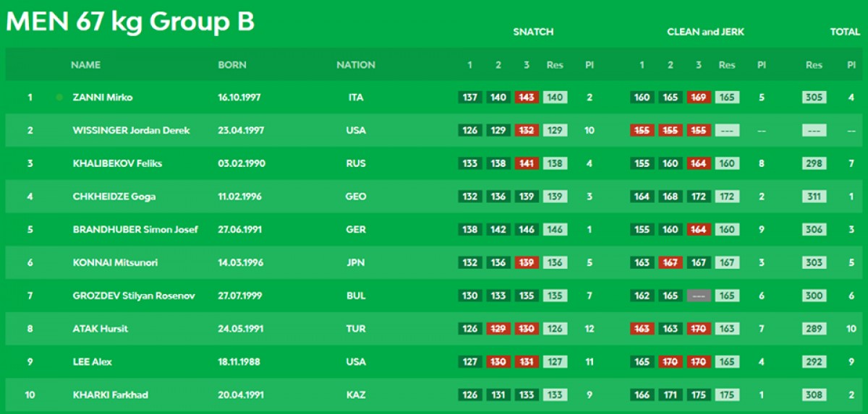Click the TOTAL section heading
868x414 pixels.
845,32
